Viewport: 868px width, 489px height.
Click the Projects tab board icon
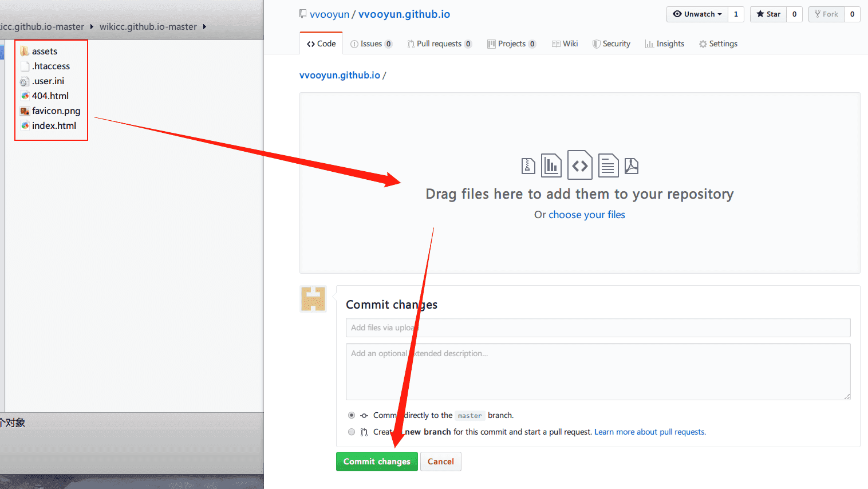click(x=491, y=44)
